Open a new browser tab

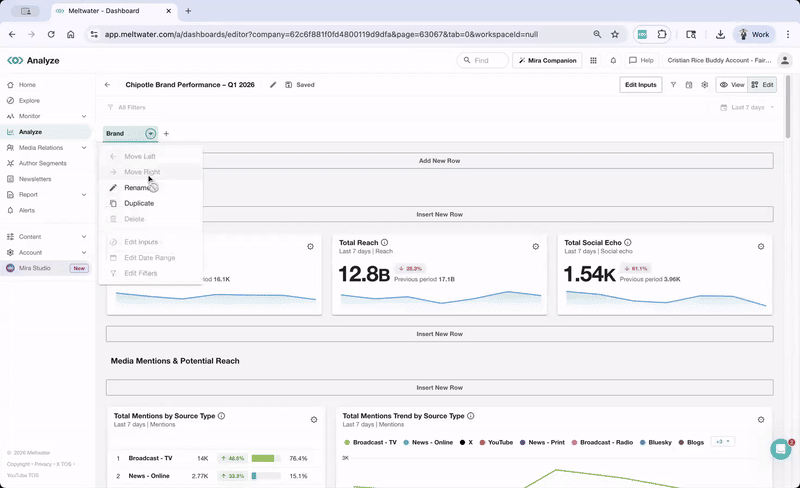click(x=188, y=11)
